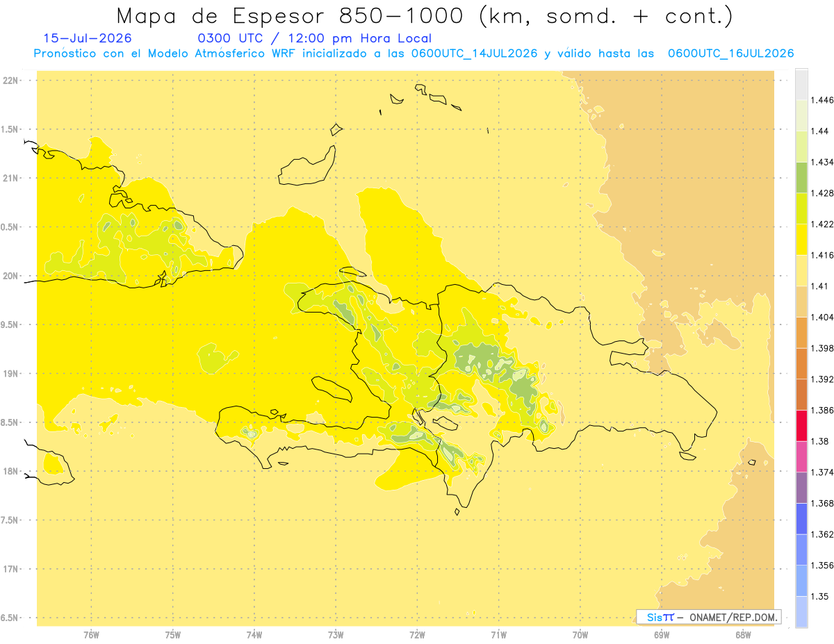Select the legend value '1.356'
834x644 pixels.
821,565
